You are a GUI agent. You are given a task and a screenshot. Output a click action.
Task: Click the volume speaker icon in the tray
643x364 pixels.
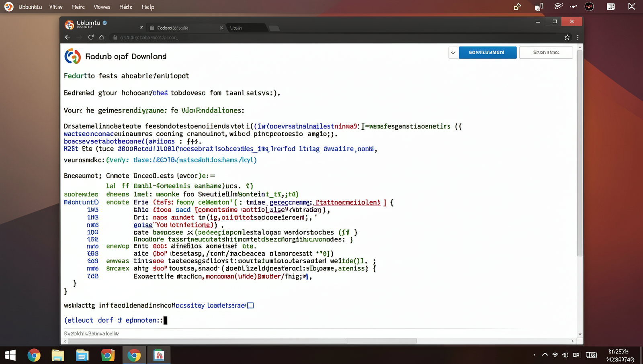coord(565,355)
